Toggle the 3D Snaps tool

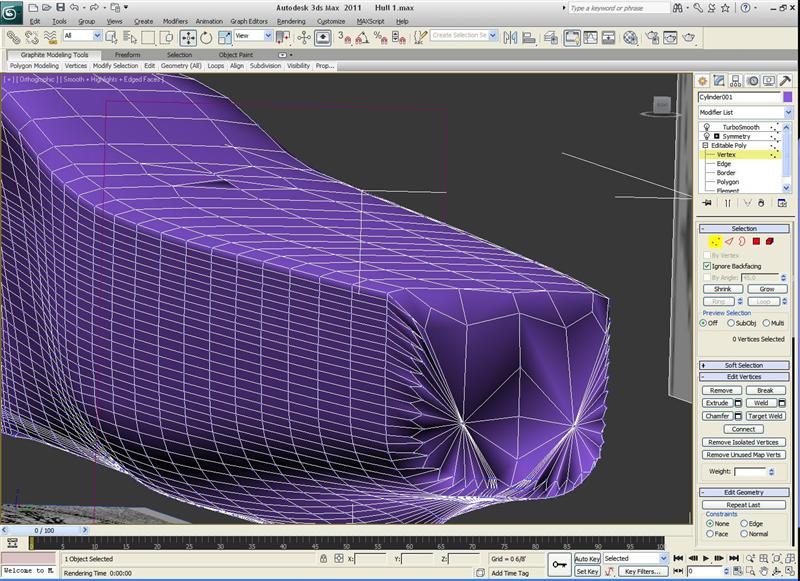pyautogui.click(x=344, y=37)
